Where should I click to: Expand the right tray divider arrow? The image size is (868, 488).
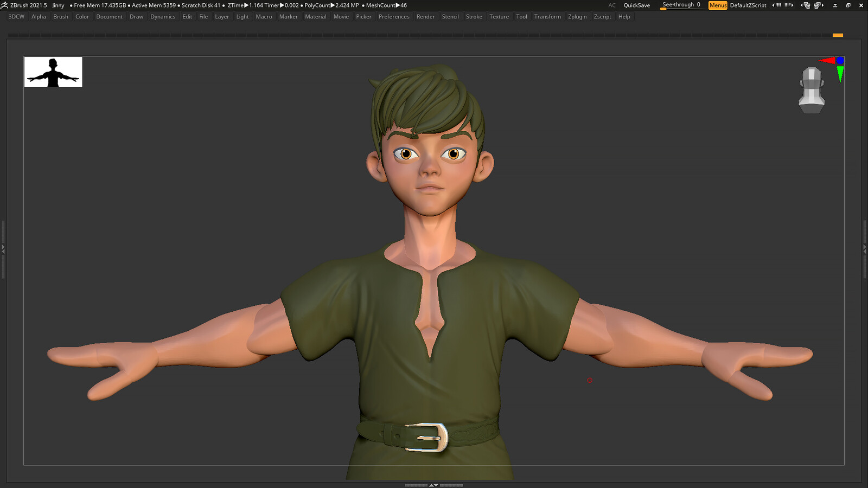865,249
